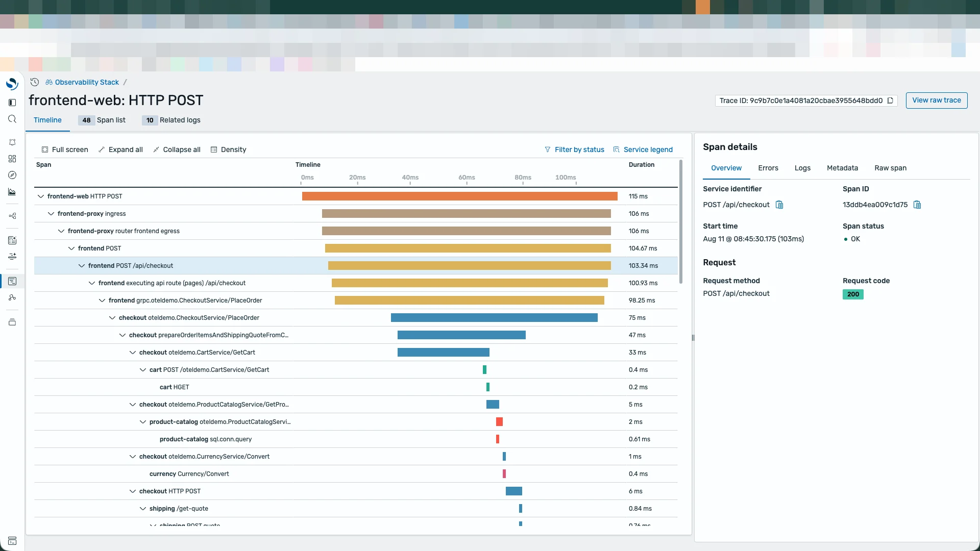Copy the Span ID value
Image resolution: width=980 pixels, height=551 pixels.
(917, 205)
